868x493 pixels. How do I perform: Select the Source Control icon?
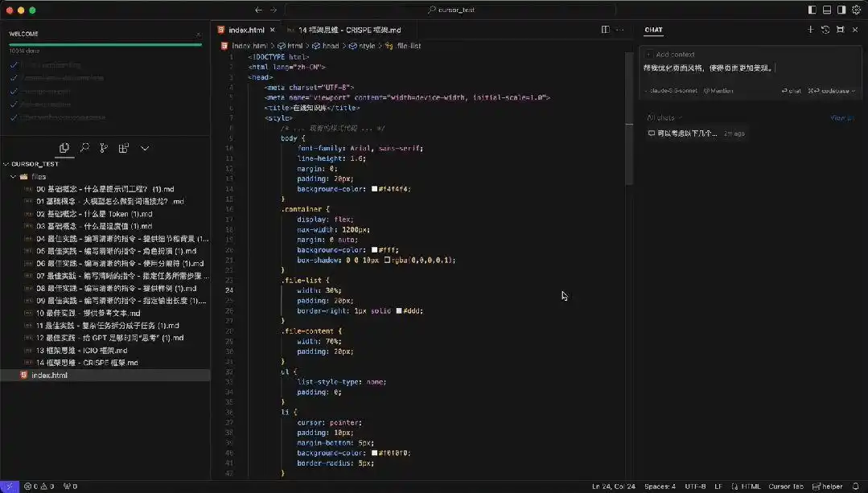105,149
